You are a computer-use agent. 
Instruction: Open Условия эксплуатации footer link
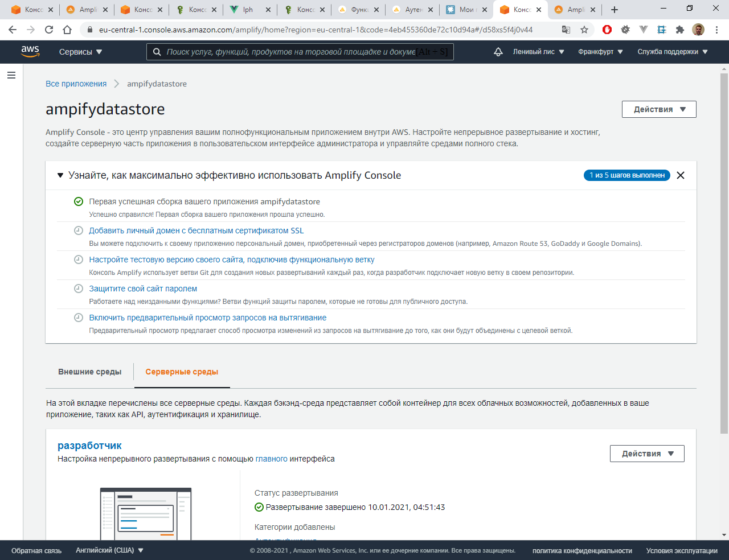(x=682, y=550)
